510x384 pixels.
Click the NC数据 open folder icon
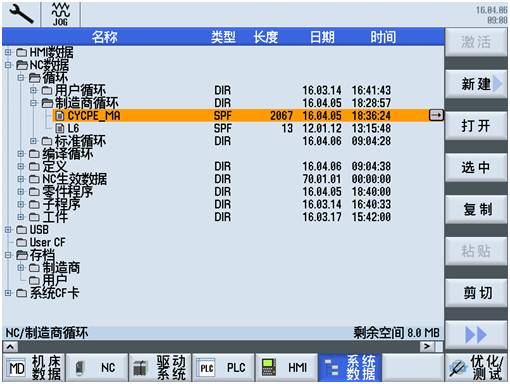[x=22, y=65]
